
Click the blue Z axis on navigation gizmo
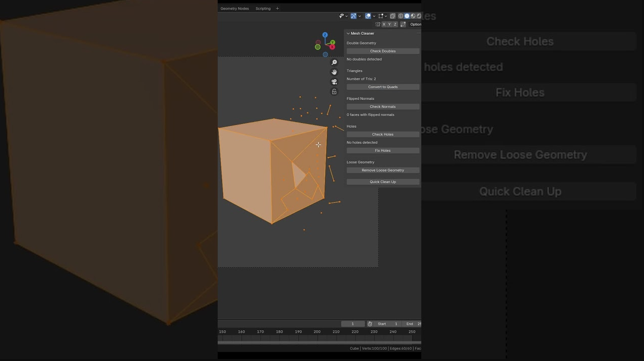(x=325, y=35)
